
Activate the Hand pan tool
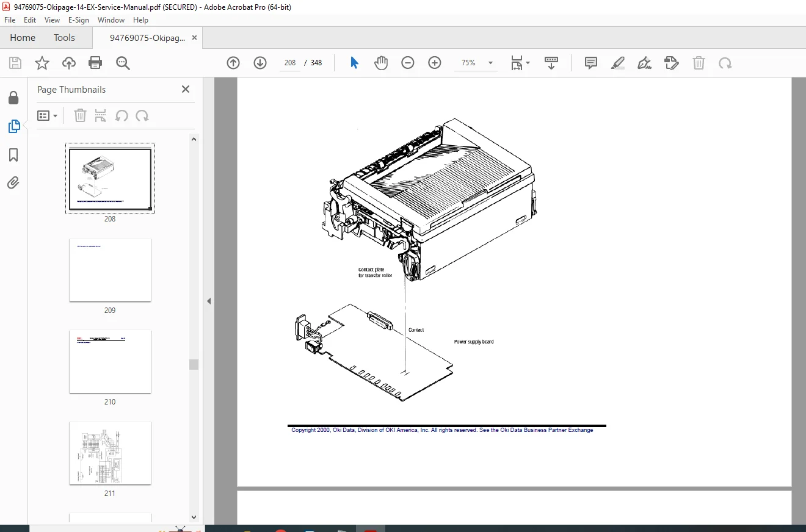point(381,63)
